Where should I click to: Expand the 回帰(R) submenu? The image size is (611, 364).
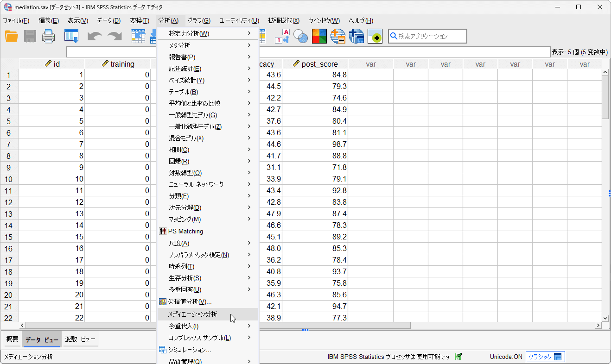[x=179, y=161]
